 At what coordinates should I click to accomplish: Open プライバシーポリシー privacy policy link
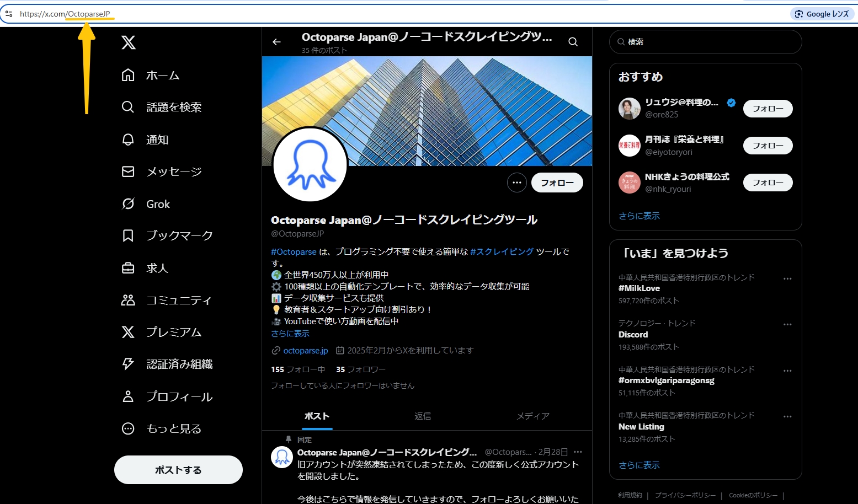[x=685, y=495]
